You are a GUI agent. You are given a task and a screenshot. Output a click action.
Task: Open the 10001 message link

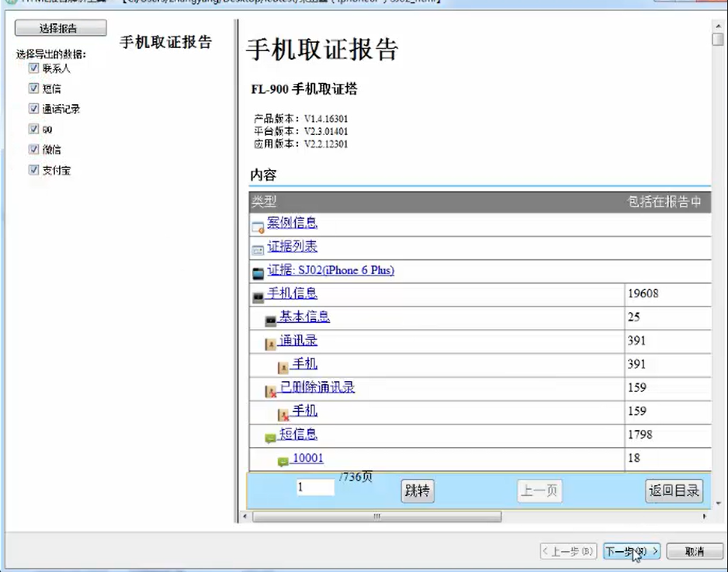[308, 458]
